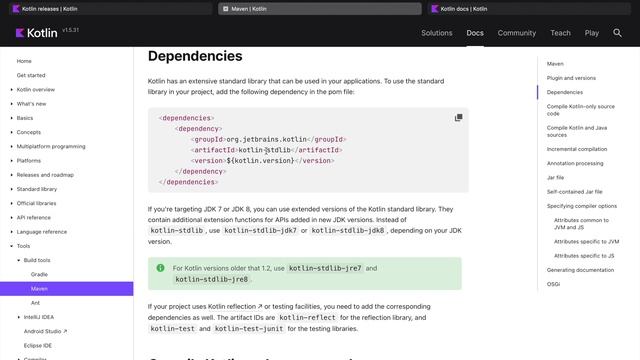This screenshot has height=360, width=640.
Task: Collapse Tools section arrow in sidebar
Action: 11,246
